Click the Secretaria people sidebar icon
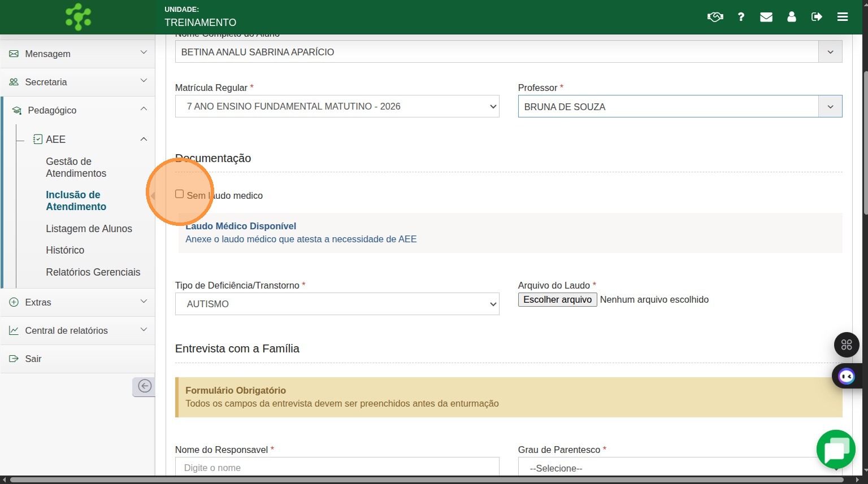Viewport: 868px width, 484px height. (14, 82)
